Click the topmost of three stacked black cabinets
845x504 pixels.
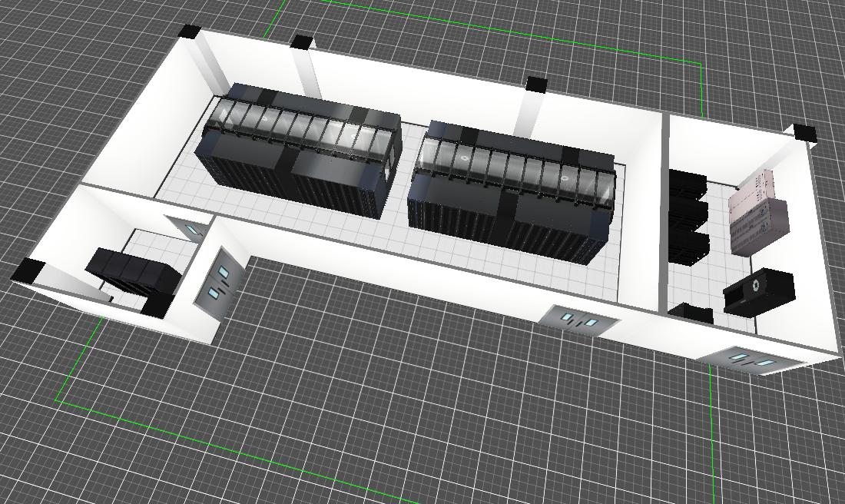[x=688, y=185]
